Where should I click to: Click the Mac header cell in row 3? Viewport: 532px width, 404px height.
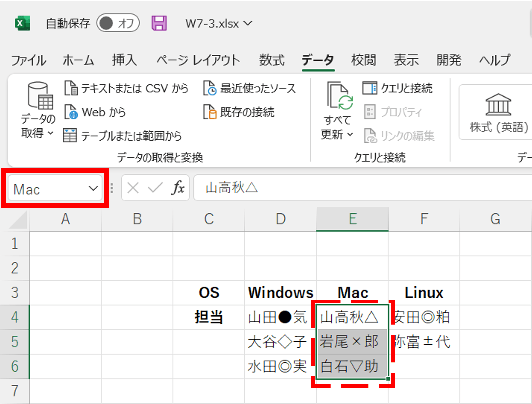(x=353, y=293)
